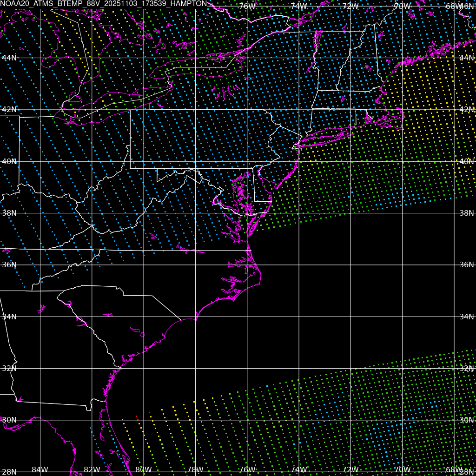The width and height of the screenshot is (476, 476).
Task: Click the 72W label at top edge
Action: click(350, 6)
